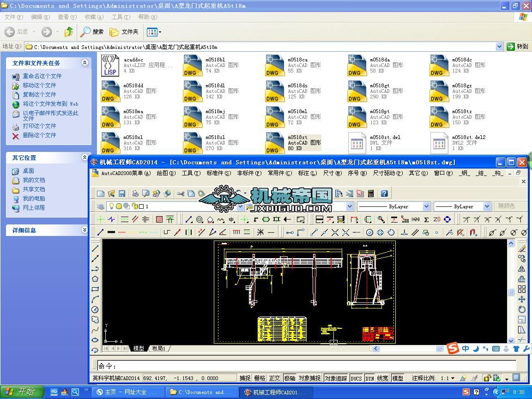
Task: Click the hatch pattern red icon
Action: tap(159, 219)
